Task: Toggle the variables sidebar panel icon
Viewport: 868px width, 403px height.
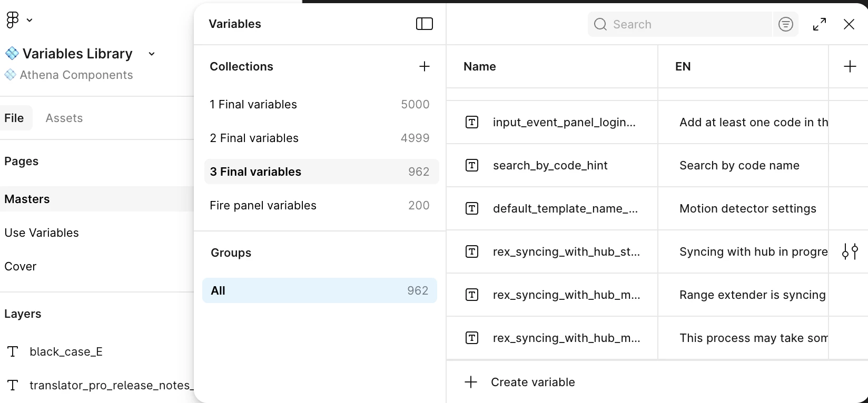Action: point(424,24)
